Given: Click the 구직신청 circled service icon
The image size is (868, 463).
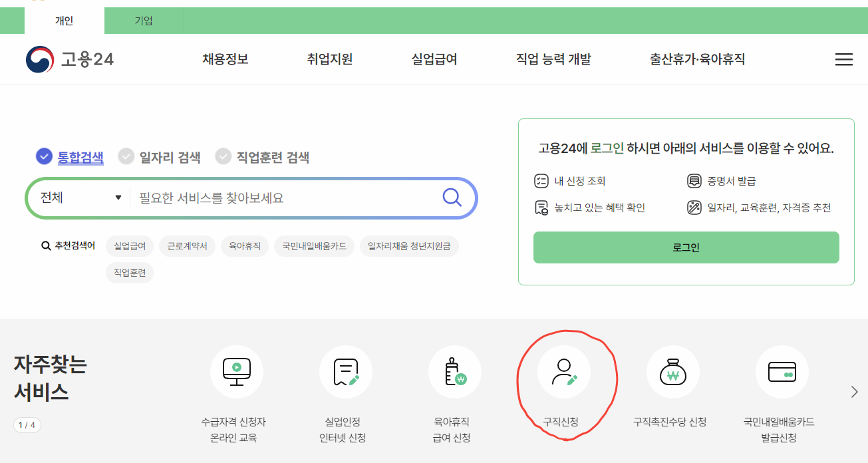Looking at the screenshot, I should [566, 372].
